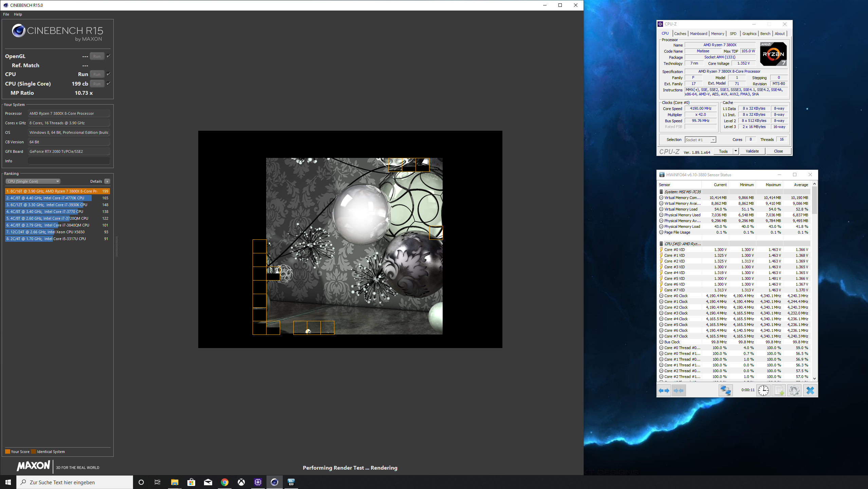Reset the HWiNFO clock timer icon
The height and width of the screenshot is (489, 868).
tap(763, 391)
